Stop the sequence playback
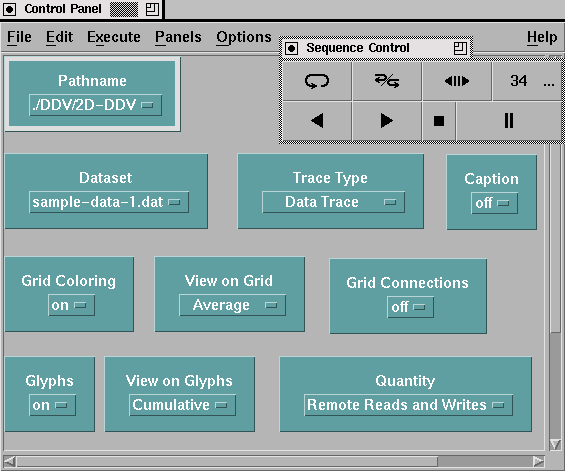Screen dimensions: 565x471 click(x=439, y=121)
